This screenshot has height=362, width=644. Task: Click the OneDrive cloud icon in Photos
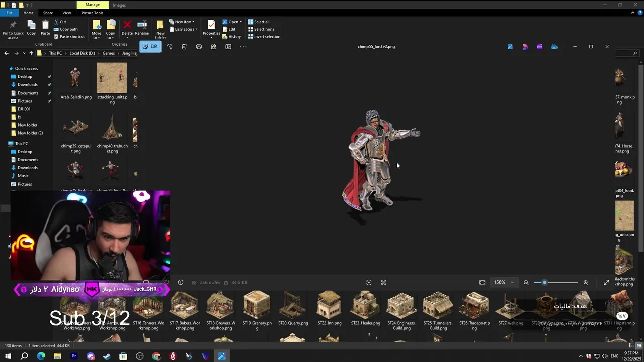click(554, 47)
